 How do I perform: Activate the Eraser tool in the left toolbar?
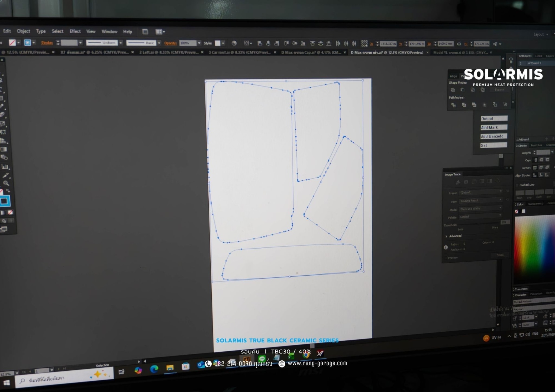(3, 115)
